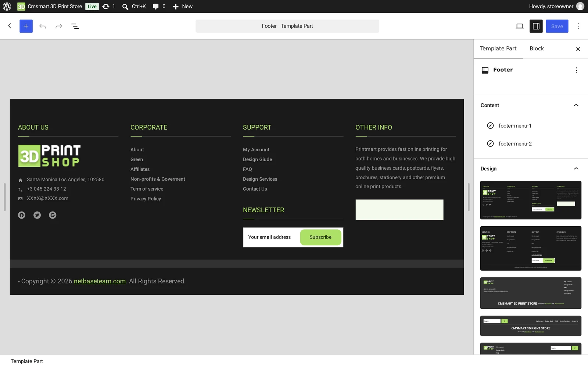Click the Contact Us link

255,189
